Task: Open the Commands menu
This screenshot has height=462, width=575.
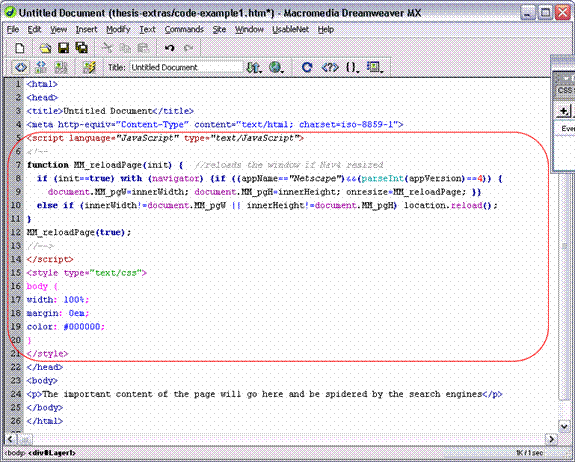Action: click(184, 29)
